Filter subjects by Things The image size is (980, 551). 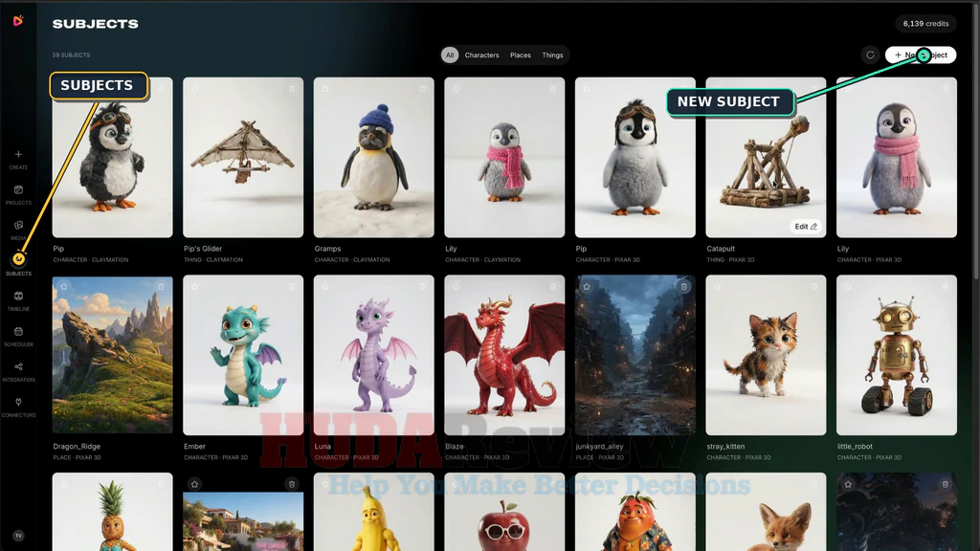552,55
